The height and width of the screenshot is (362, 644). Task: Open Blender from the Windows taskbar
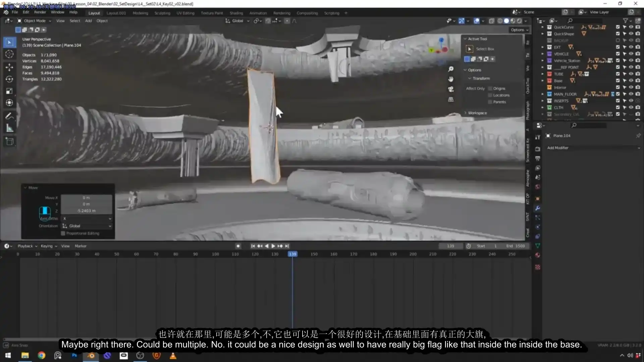click(x=91, y=356)
